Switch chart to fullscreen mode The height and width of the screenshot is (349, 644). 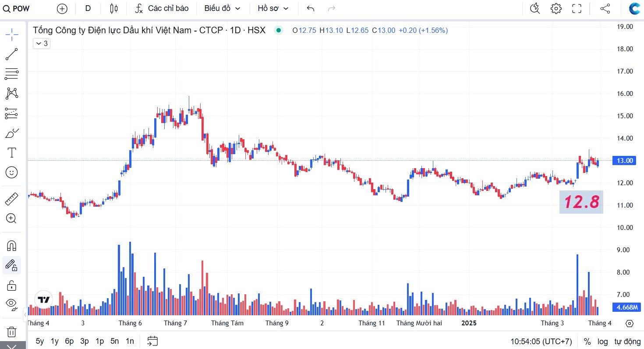tap(577, 8)
